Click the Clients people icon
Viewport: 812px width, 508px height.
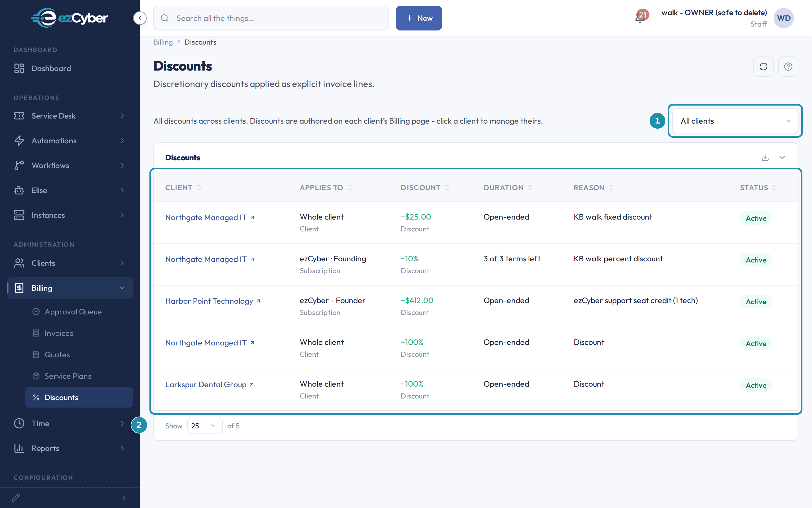19,263
